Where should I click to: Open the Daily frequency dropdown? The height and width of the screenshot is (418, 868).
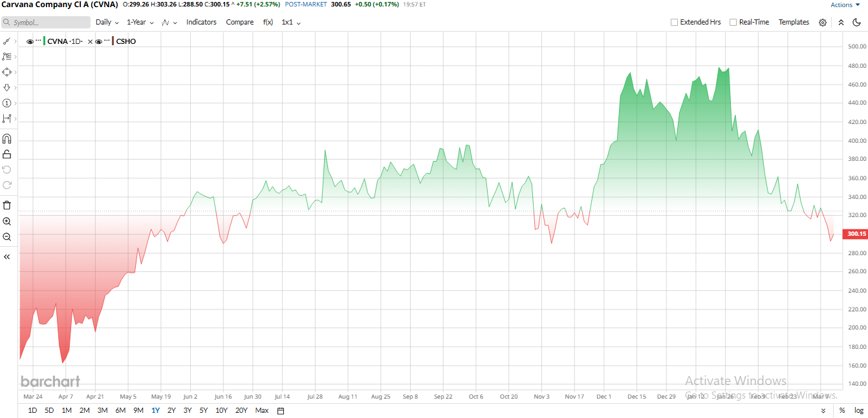(x=107, y=22)
